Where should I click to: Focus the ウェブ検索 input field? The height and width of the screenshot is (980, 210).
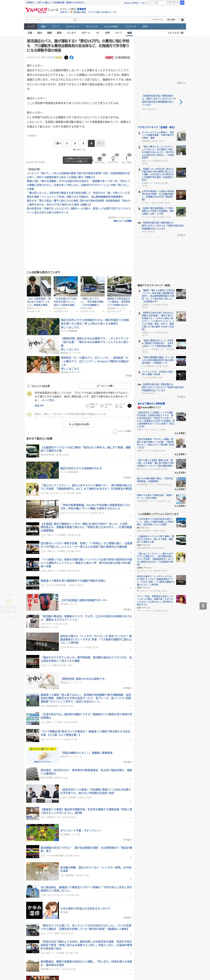coord(157,3)
